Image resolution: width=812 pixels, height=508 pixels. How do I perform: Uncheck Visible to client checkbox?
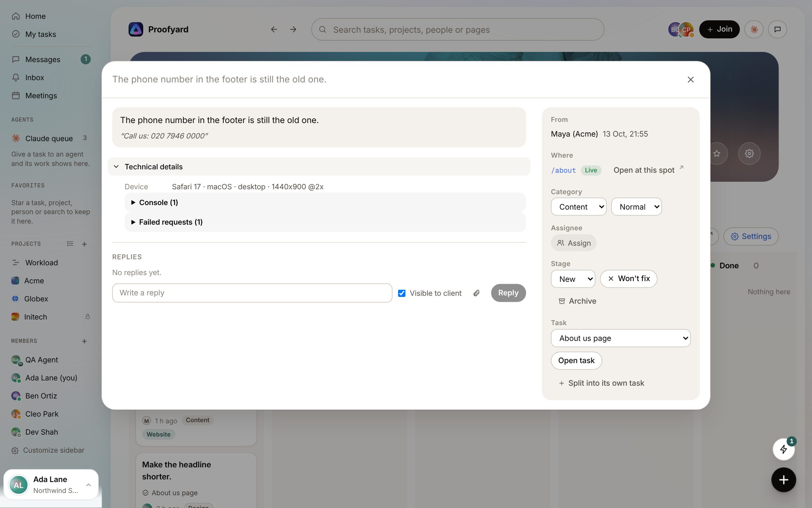pos(402,293)
